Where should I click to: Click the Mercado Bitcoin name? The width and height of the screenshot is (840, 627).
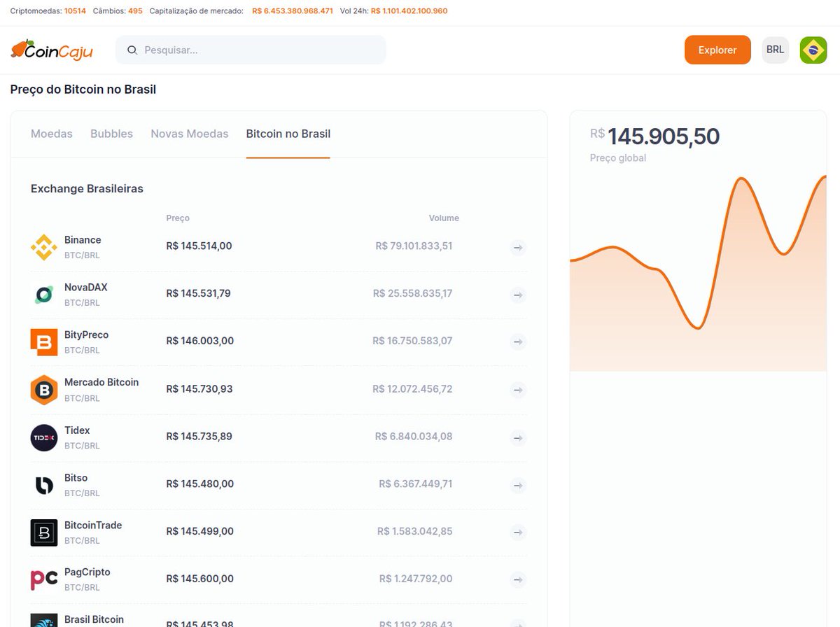click(101, 383)
